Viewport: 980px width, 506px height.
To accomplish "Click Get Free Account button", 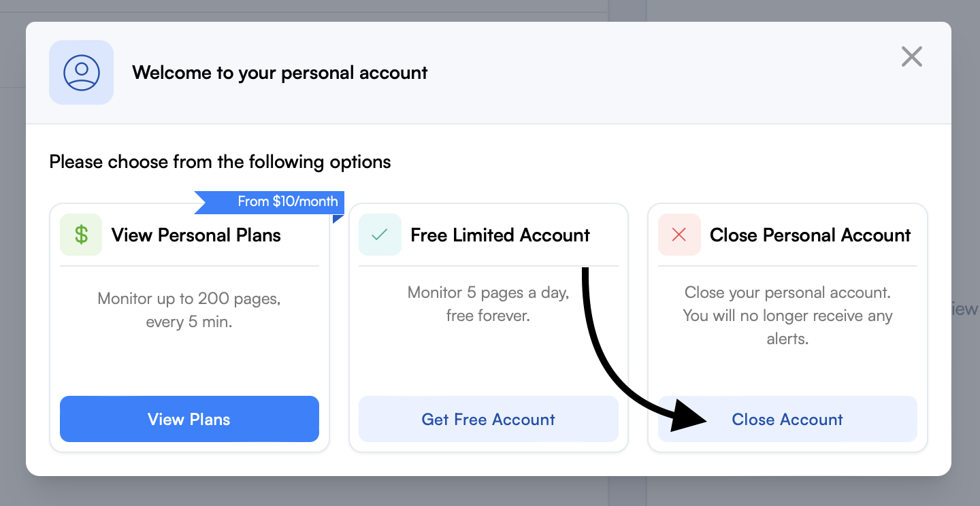I will 489,419.
